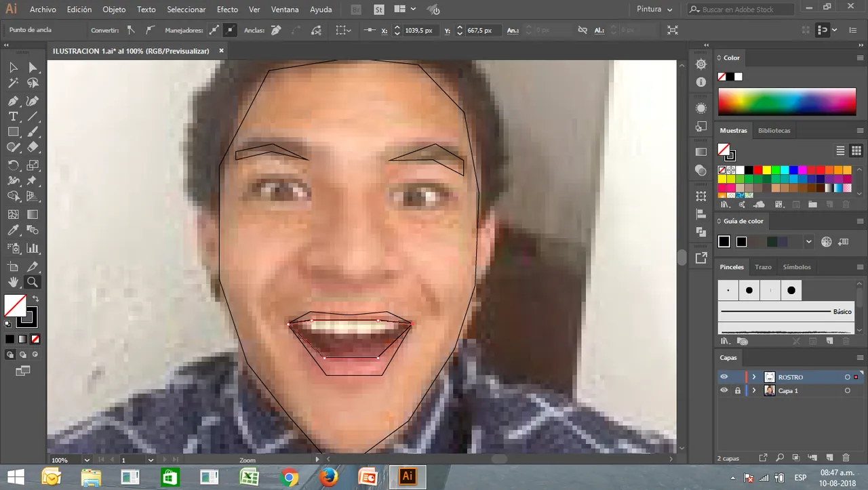The height and width of the screenshot is (490, 868).
Task: Select the Eraser tool
Action: coord(33,148)
